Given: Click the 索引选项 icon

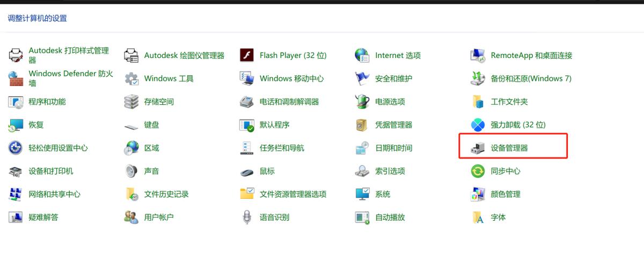Looking at the screenshot, I should 362,171.
